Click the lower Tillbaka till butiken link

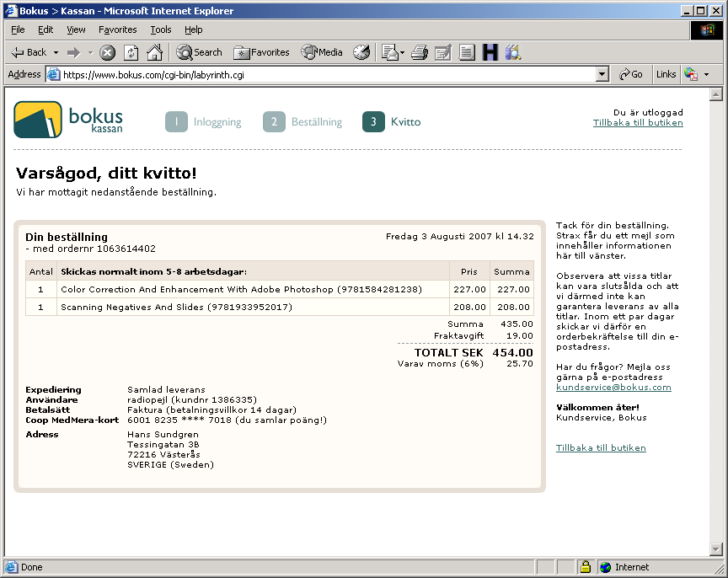602,447
